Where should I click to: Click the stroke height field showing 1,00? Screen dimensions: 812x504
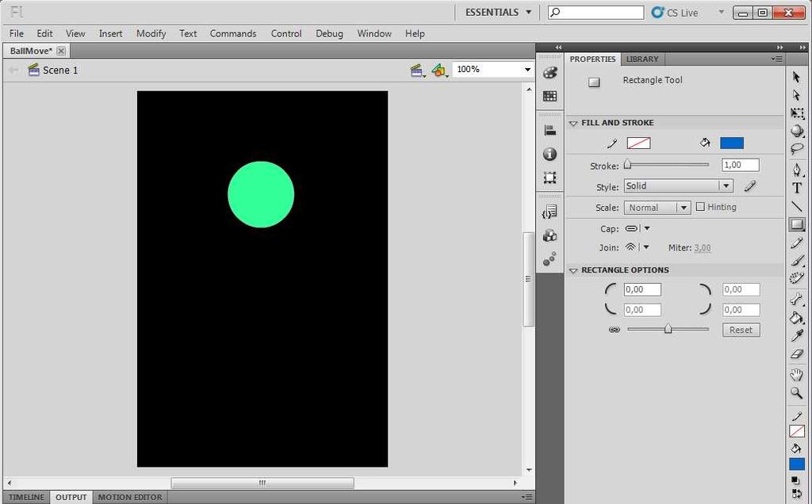741,165
